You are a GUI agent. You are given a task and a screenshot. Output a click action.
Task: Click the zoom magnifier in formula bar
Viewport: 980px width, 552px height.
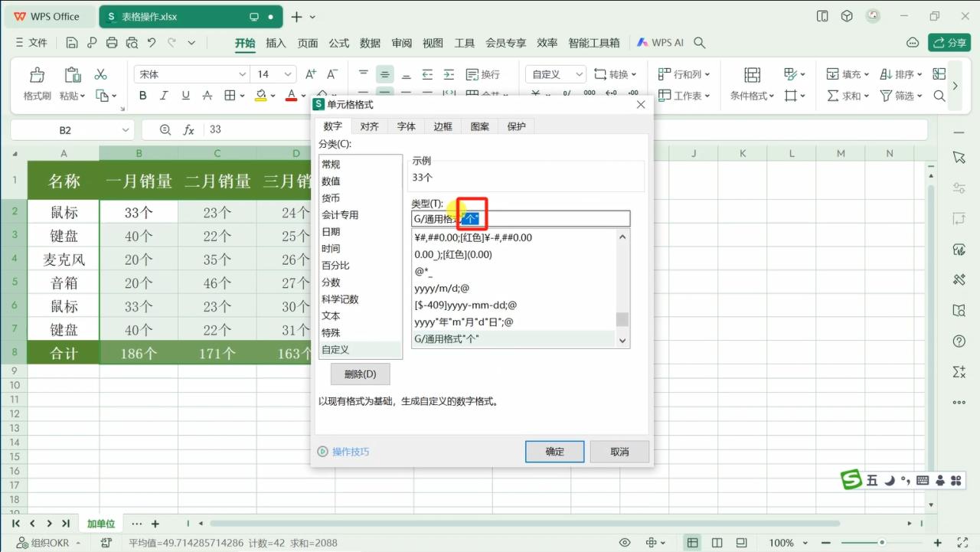[x=165, y=130]
